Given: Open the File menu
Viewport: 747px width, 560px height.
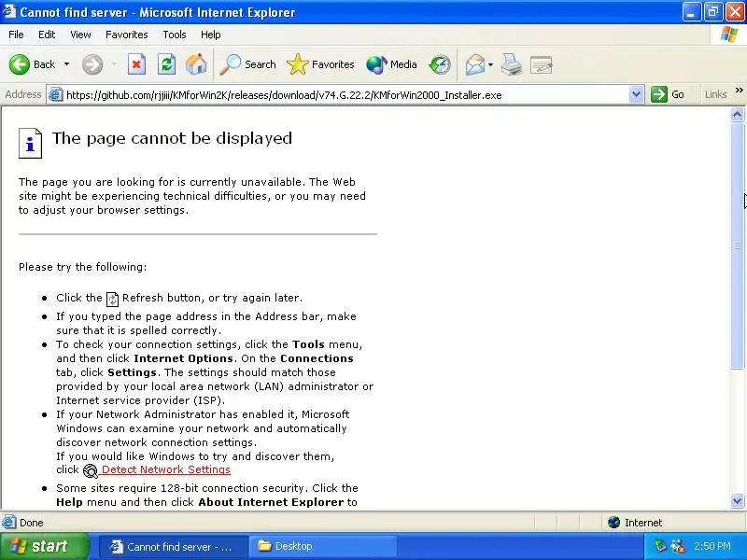Looking at the screenshot, I should [x=16, y=35].
